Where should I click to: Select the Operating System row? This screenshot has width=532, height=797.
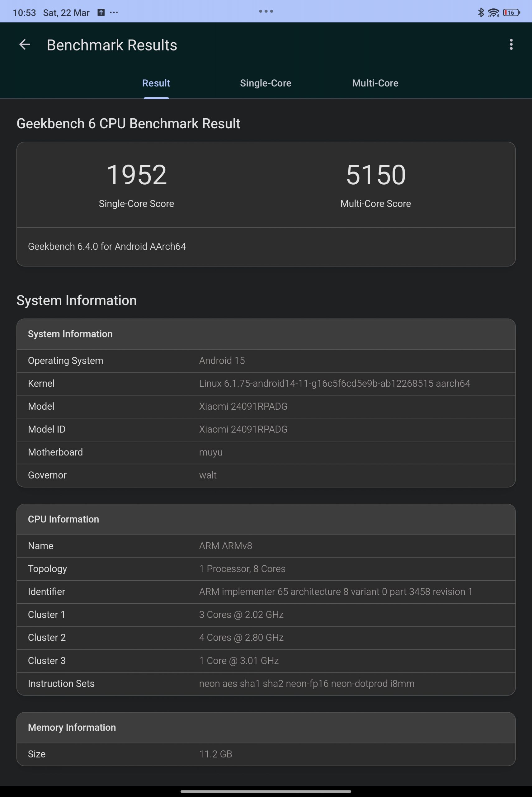click(266, 361)
